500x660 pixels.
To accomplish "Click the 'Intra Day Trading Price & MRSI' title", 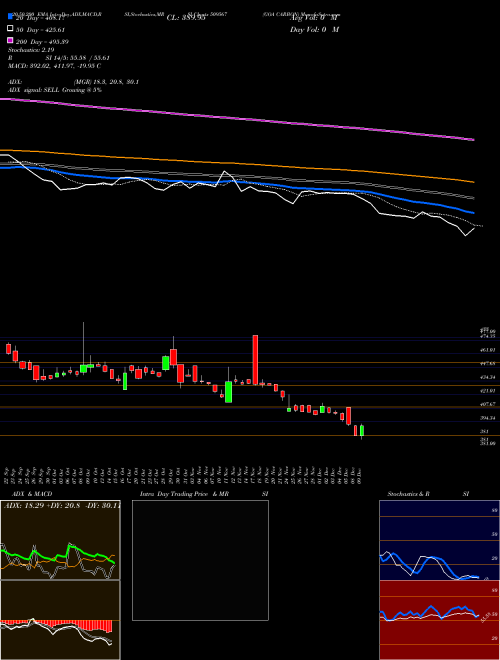I will (x=204, y=494).
